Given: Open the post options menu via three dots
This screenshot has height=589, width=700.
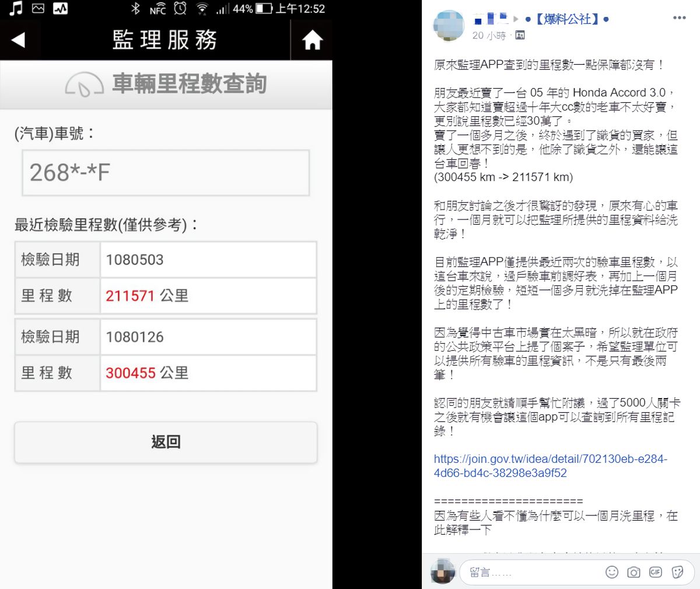Looking at the screenshot, I should pos(679,18).
